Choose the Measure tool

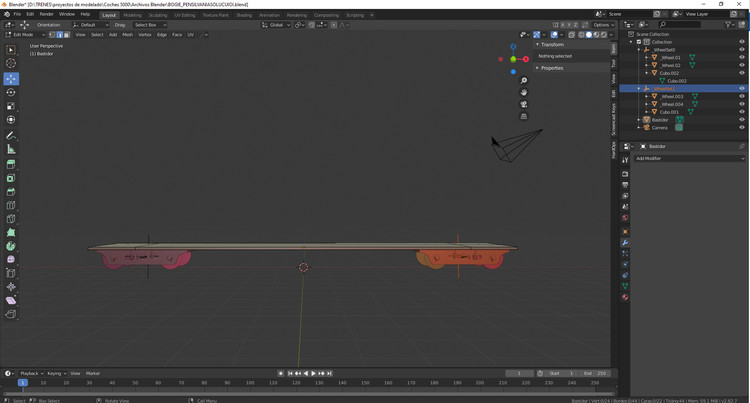(11, 150)
